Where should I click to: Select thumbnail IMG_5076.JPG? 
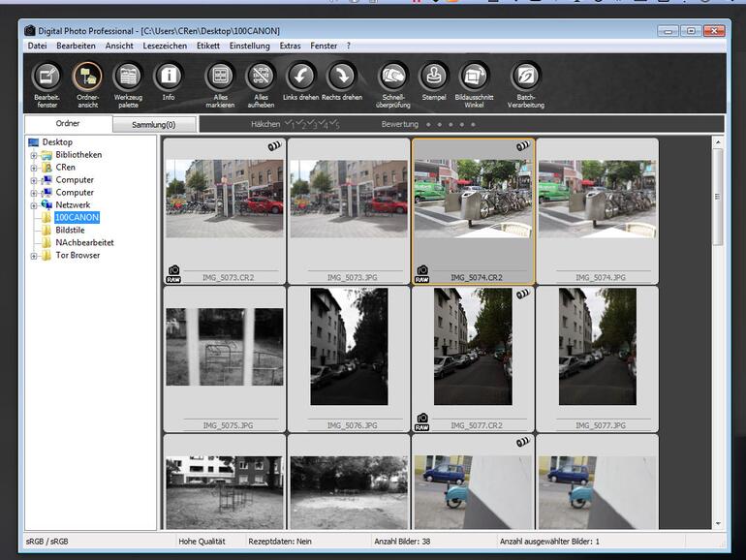(349, 359)
